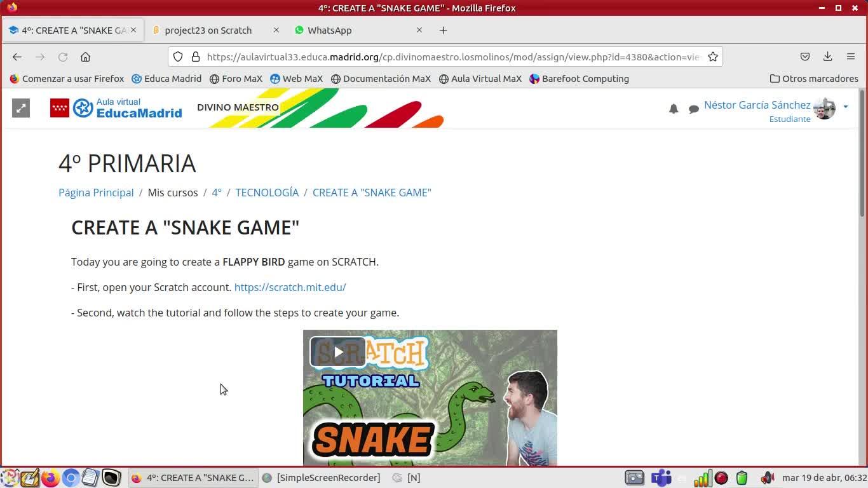The width and height of the screenshot is (868, 488).
Task: Open the text notepad launcher in taskbar
Action: click(x=91, y=478)
